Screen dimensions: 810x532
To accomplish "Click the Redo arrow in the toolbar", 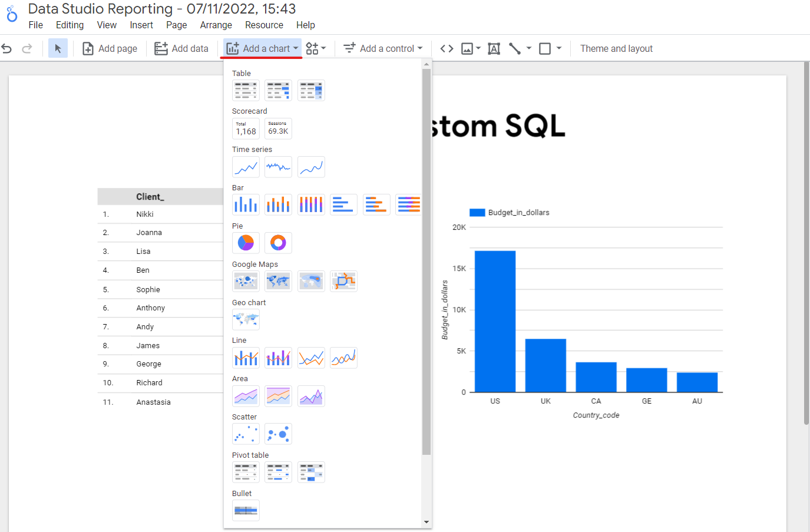I will (27, 48).
